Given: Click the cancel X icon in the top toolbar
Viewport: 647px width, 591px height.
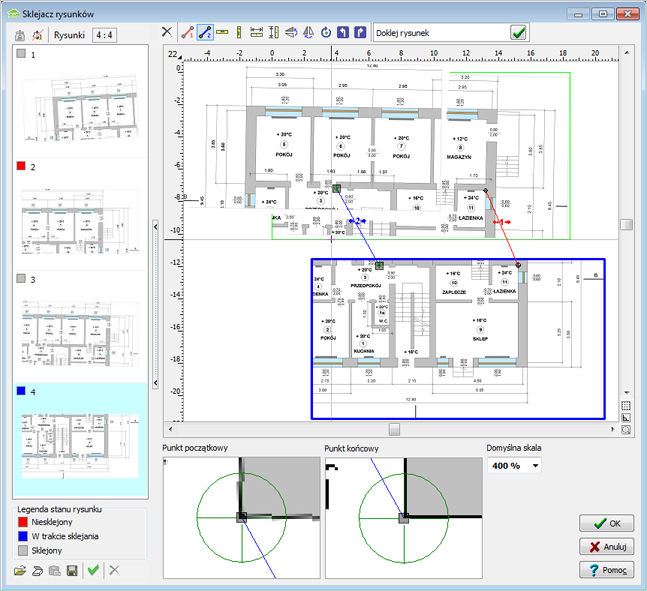Looking at the screenshot, I should (x=167, y=32).
